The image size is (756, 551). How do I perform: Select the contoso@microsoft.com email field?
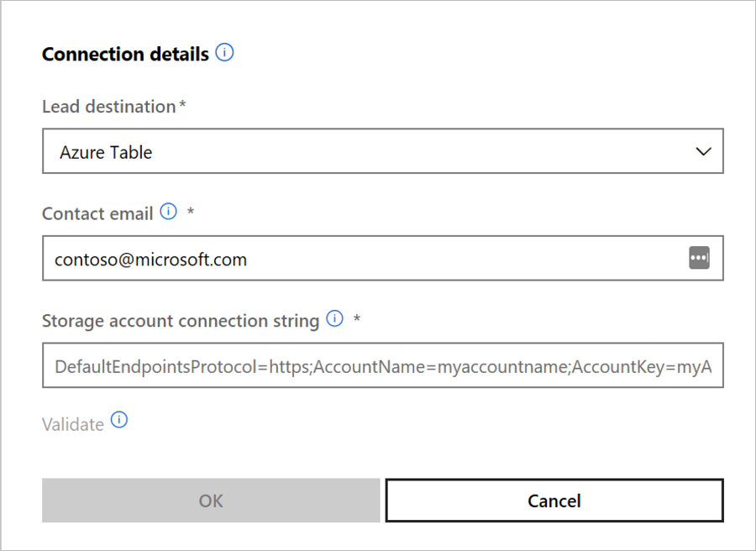[x=336, y=258]
